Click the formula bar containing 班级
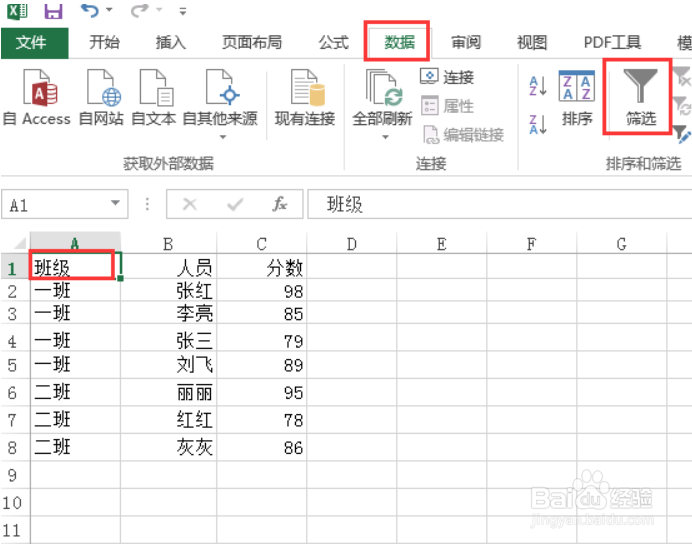Viewport: 692px width, 544px height. (x=500, y=204)
